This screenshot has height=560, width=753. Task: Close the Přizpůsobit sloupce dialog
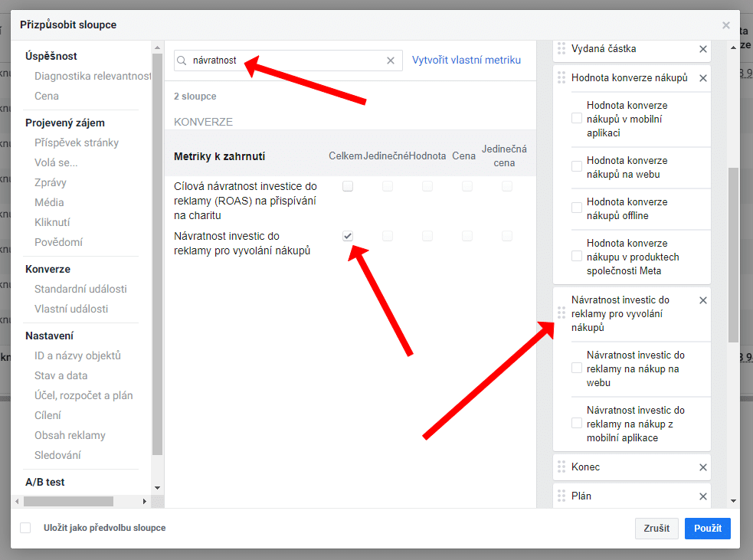pyautogui.click(x=726, y=25)
